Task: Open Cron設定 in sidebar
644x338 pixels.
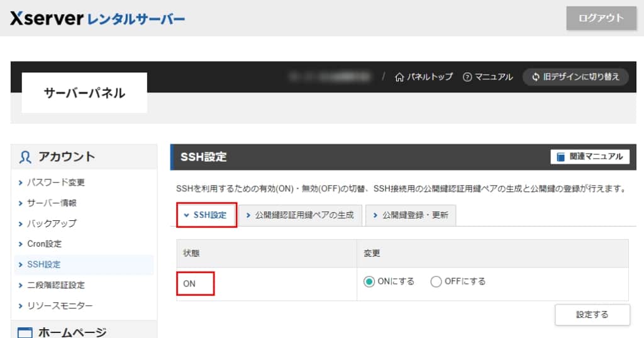Action: [45, 244]
